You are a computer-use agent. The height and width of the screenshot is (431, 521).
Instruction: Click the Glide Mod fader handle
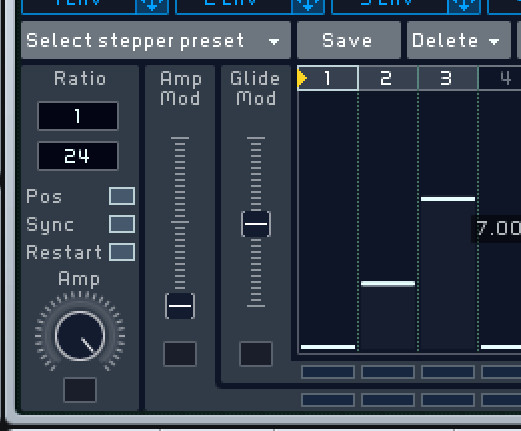(x=256, y=224)
